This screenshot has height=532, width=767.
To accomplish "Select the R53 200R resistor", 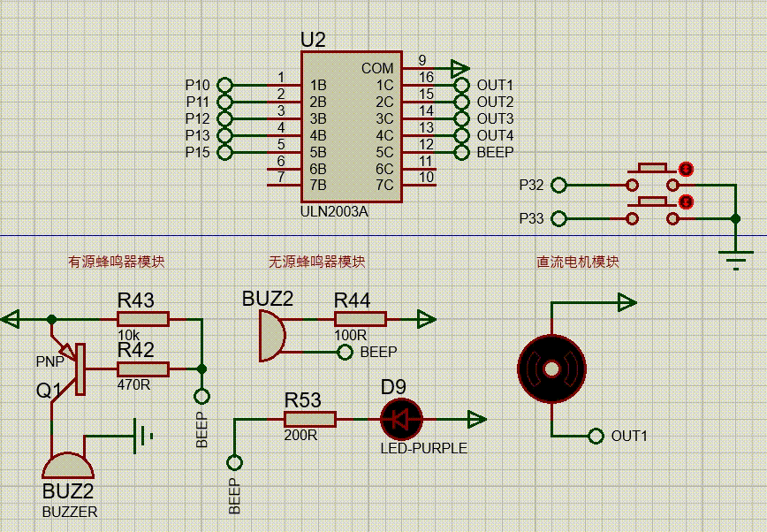I will [x=309, y=419].
